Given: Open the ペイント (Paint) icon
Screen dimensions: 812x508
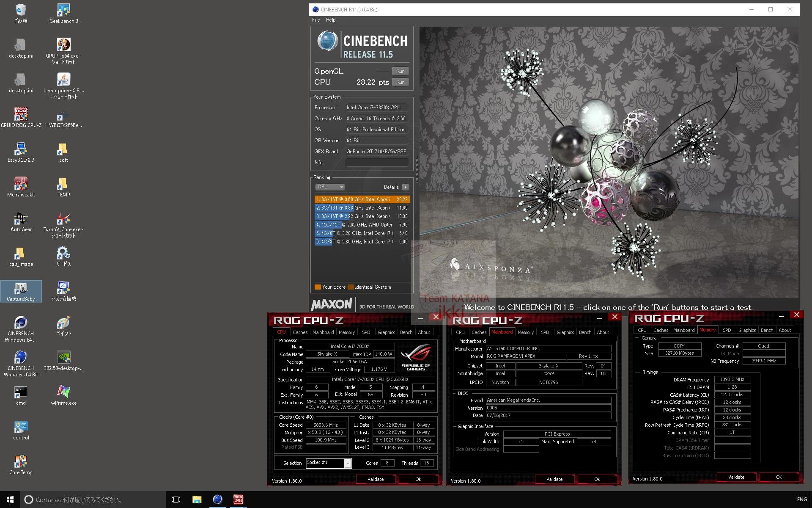Looking at the screenshot, I should [x=63, y=326].
